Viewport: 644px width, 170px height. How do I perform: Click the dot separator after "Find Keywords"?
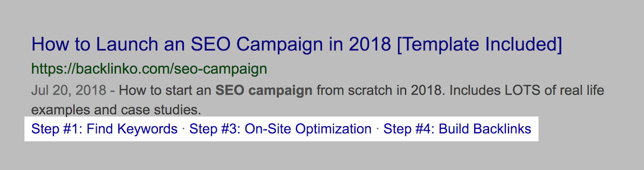[184, 129]
